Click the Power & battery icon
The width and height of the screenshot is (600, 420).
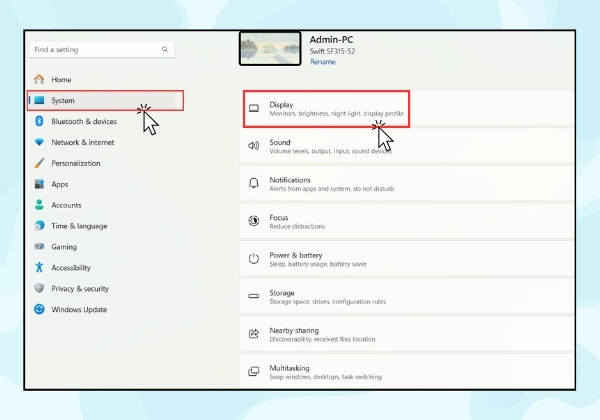(254, 259)
